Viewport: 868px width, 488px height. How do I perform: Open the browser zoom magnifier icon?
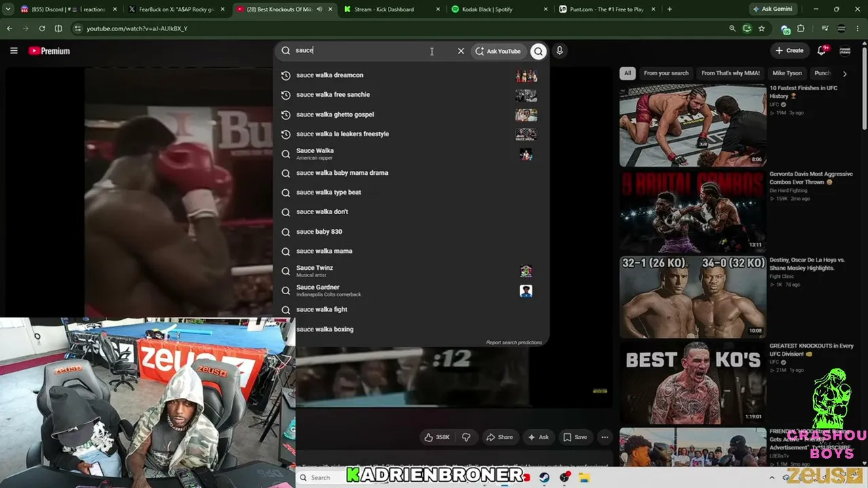click(732, 28)
